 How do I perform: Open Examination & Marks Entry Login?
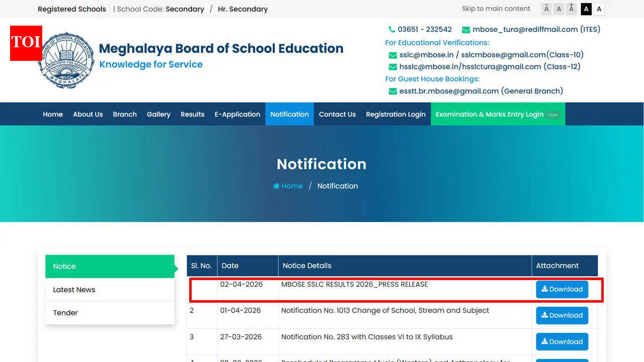click(x=491, y=114)
